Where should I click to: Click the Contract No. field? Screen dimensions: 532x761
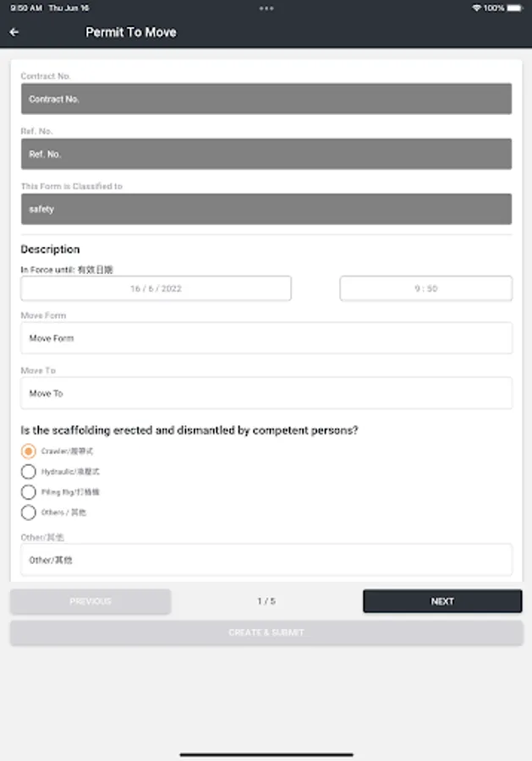(x=266, y=99)
